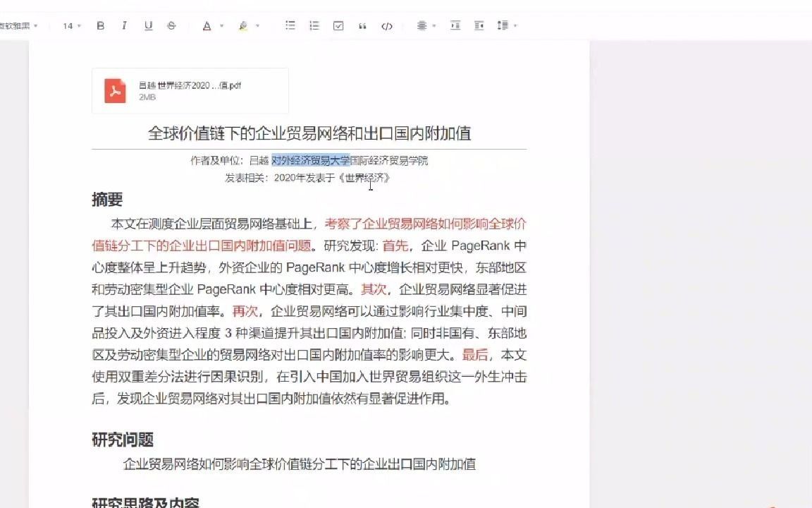Click the 发表相关 publication line
This screenshot has height=508, width=812.
307,178
